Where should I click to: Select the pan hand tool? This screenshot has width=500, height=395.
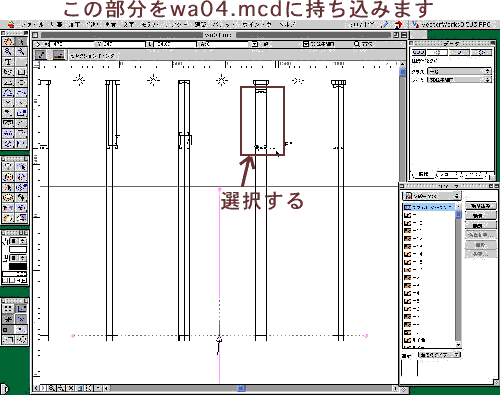[x=8, y=41]
